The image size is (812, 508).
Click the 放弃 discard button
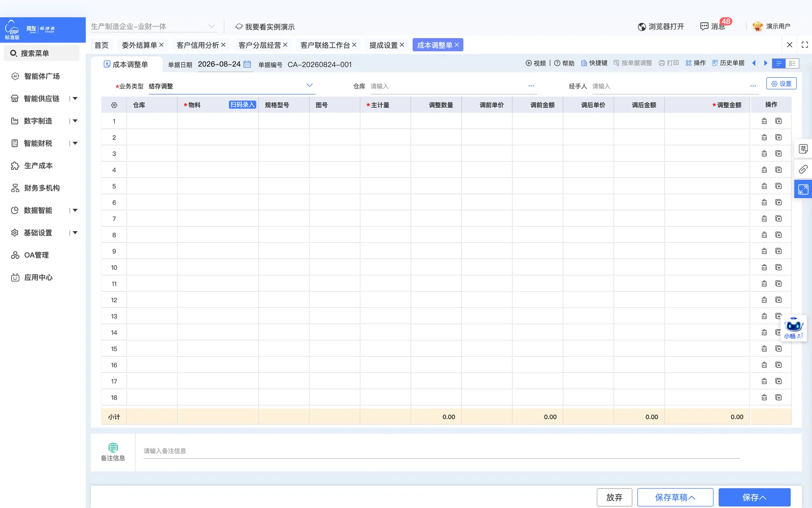[615, 497]
